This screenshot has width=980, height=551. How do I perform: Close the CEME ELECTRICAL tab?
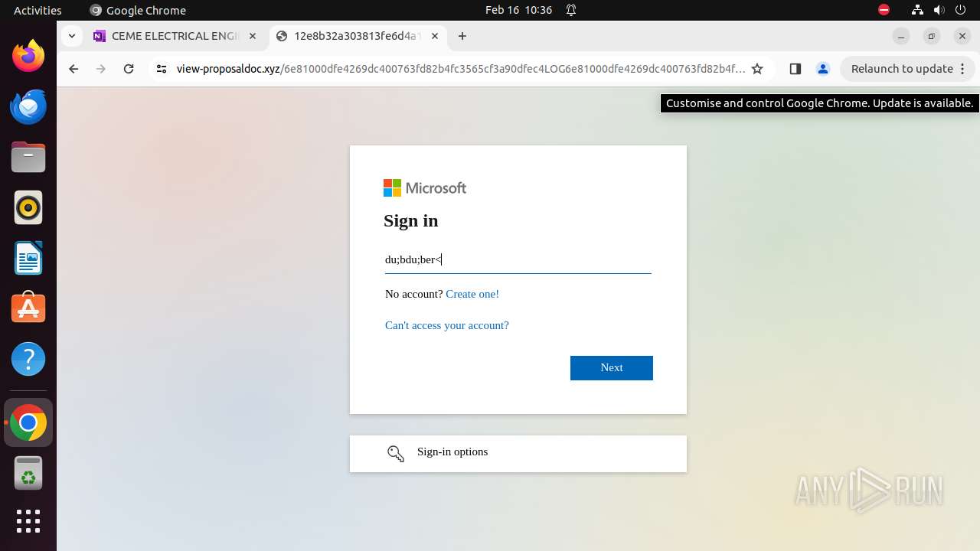point(253,36)
